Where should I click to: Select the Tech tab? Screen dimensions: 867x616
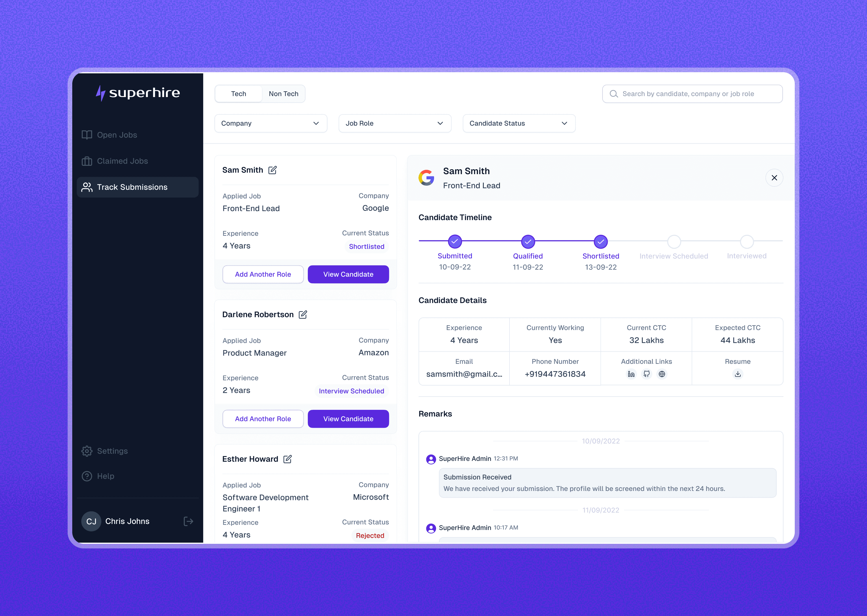(x=238, y=94)
